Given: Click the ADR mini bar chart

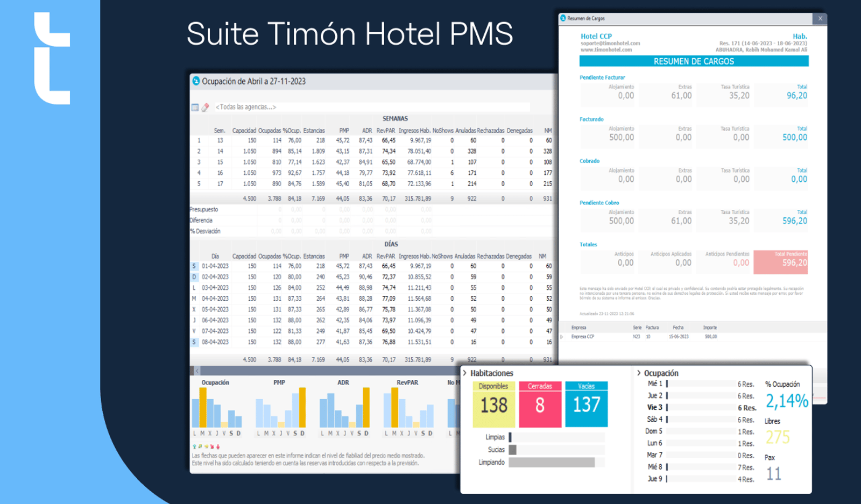Looking at the screenshot, I should (344, 407).
